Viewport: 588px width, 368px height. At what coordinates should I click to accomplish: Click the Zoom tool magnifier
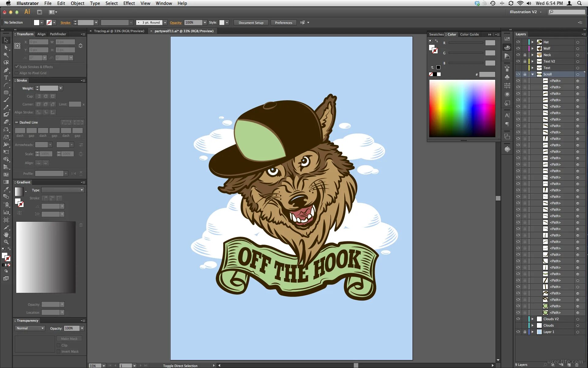(6, 241)
